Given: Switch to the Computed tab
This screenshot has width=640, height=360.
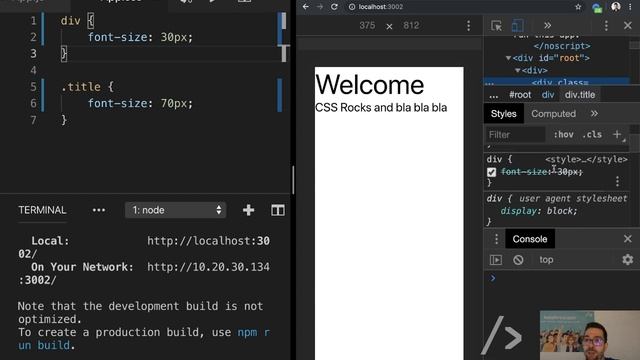Looking at the screenshot, I should point(553,114).
